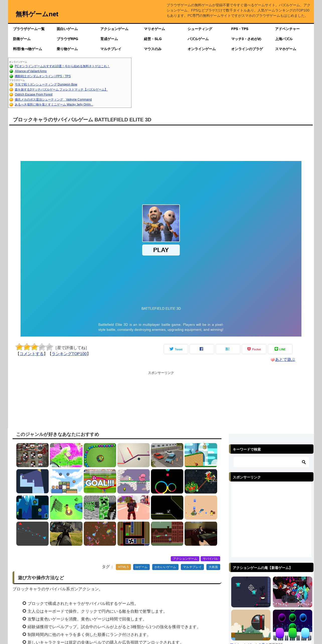The height and width of the screenshot is (644, 322).
Task: Open the 料理/食べ物ゲーム category
Action: 28,49
